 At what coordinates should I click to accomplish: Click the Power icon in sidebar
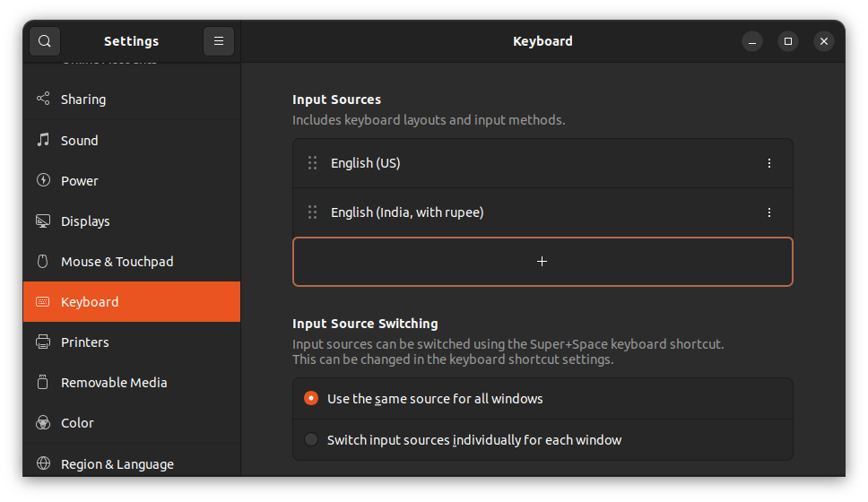43,180
